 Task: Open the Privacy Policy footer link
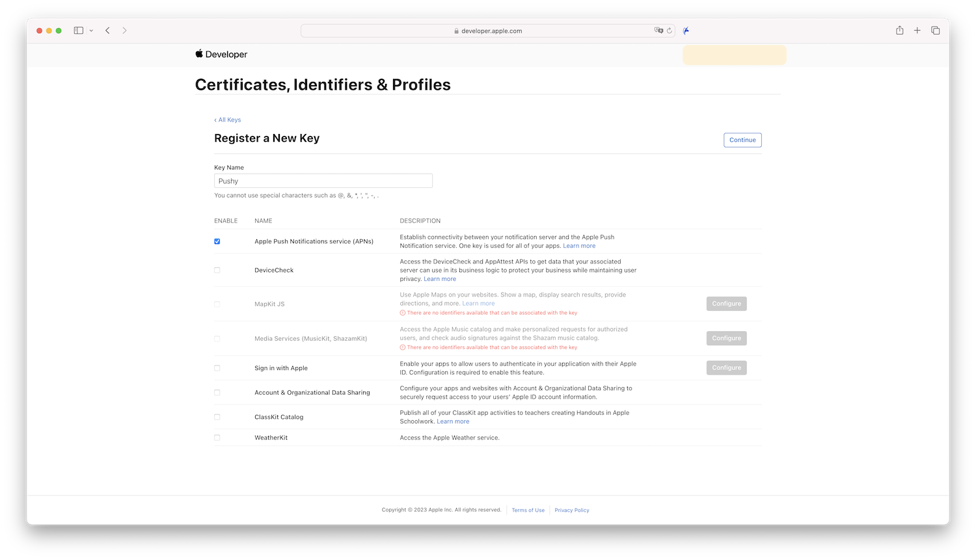click(572, 511)
